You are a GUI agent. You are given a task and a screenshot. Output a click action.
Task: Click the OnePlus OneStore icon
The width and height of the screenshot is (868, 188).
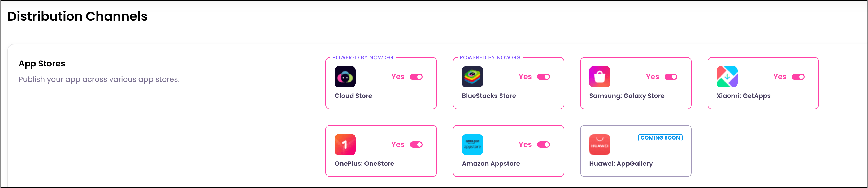(345, 145)
